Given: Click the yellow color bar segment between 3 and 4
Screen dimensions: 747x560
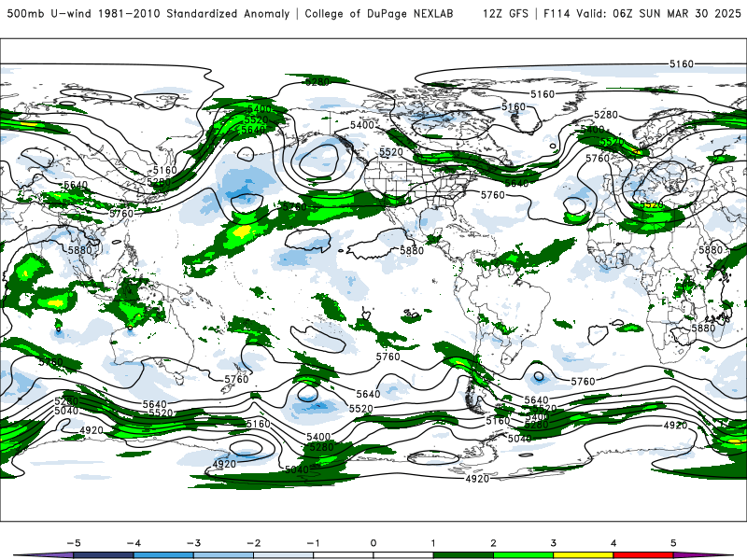Looking at the screenshot, I should pyautogui.click(x=583, y=555).
